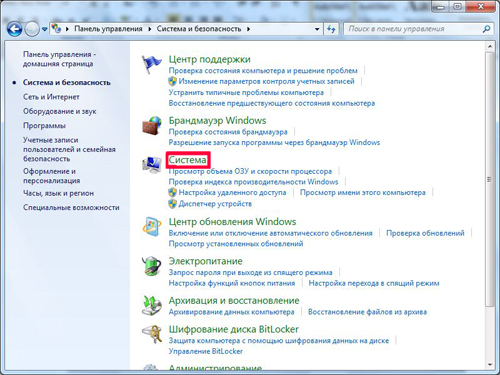The image size is (500, 375).
Task: Select Система и безопасность breadcrumb segment
Action: (x=199, y=29)
